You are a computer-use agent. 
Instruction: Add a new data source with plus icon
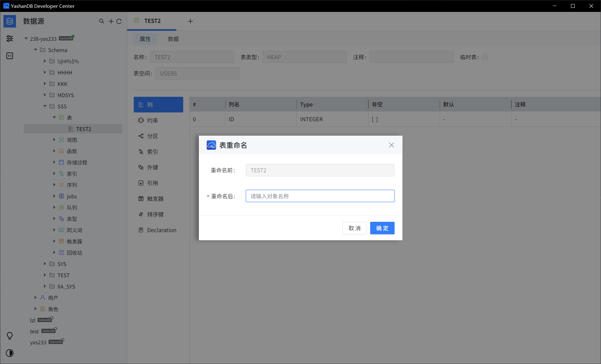pos(111,21)
